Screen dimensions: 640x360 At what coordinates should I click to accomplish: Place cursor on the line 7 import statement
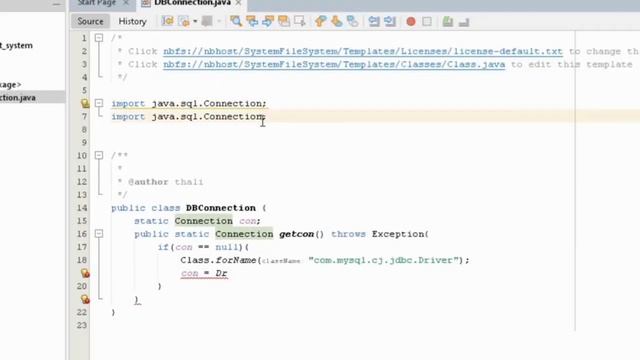click(x=189, y=116)
